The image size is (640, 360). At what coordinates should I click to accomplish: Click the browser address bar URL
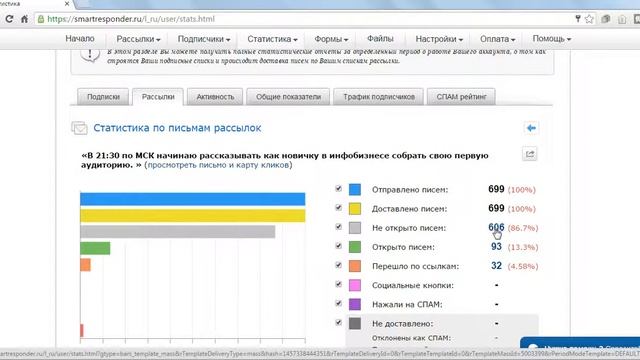tap(131, 19)
